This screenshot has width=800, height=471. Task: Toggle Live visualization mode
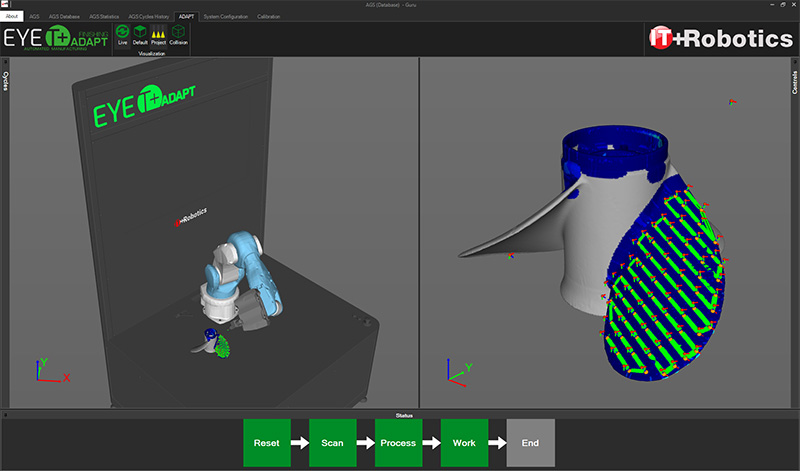point(122,35)
